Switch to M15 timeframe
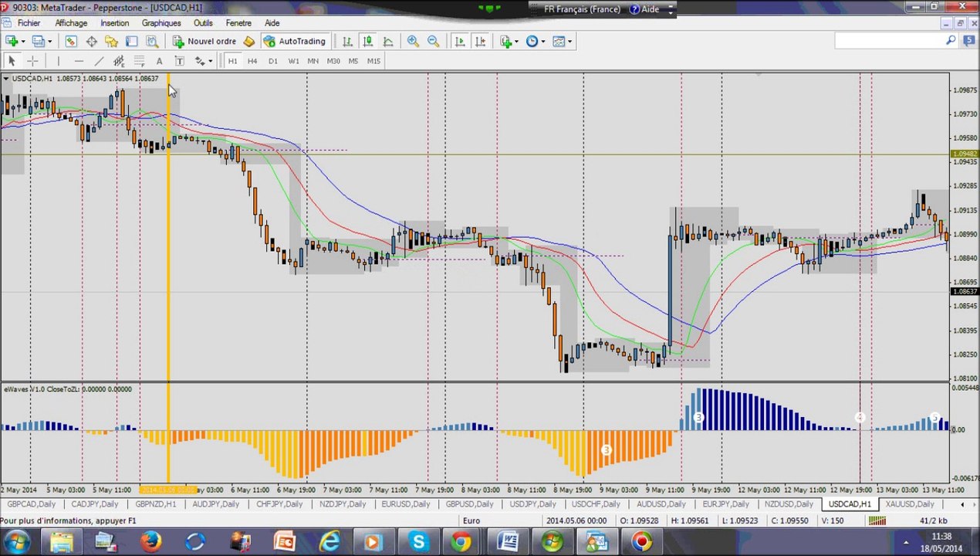This screenshot has height=556, width=980. click(373, 61)
